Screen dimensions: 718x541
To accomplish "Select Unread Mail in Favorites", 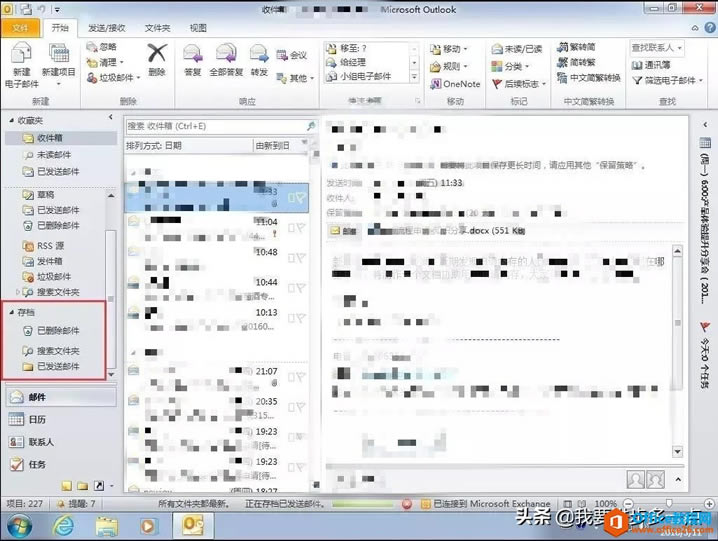I will pyautogui.click(x=47, y=155).
